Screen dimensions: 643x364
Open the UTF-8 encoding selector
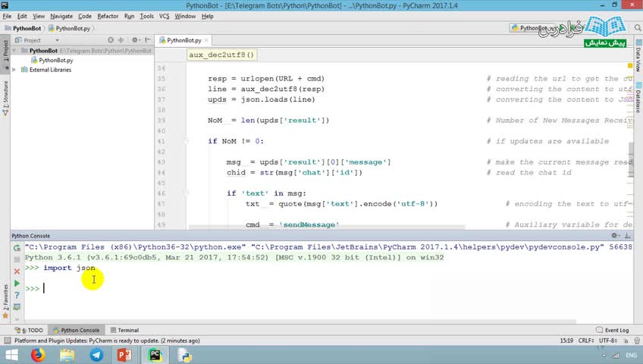point(608,340)
